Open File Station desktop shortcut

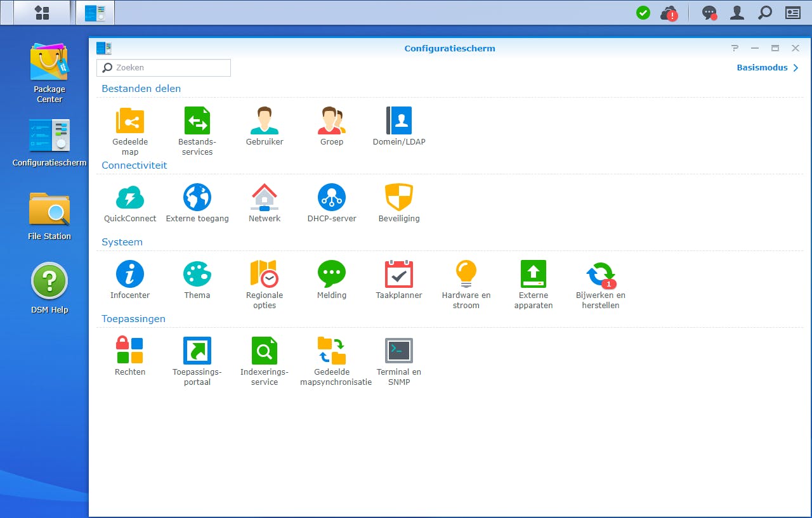pyautogui.click(x=49, y=210)
